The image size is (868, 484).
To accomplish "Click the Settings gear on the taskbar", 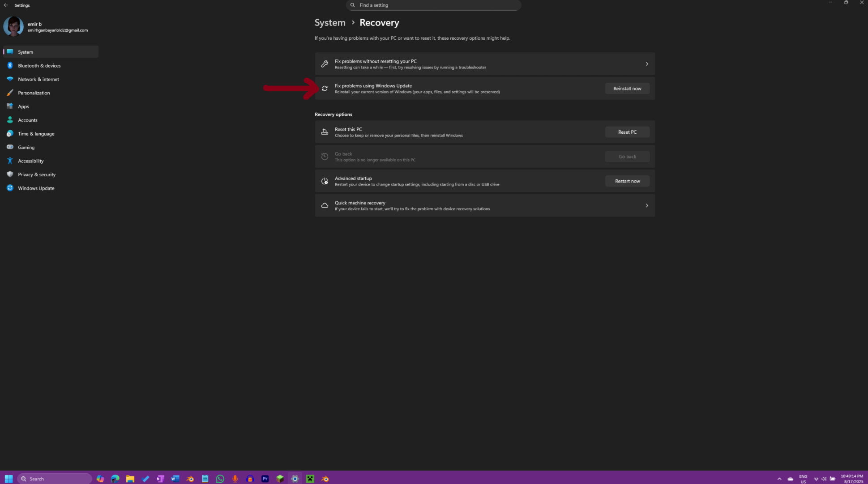I will click(x=295, y=479).
